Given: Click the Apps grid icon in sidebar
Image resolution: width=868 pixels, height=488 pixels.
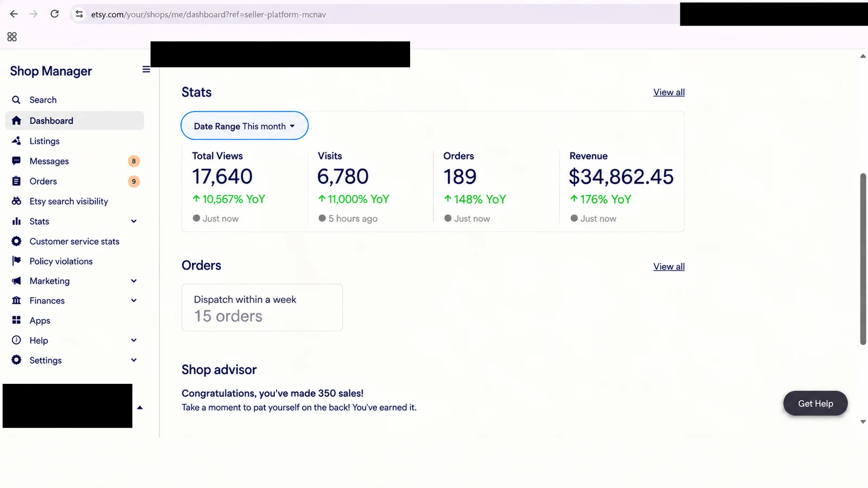Looking at the screenshot, I should (x=16, y=320).
